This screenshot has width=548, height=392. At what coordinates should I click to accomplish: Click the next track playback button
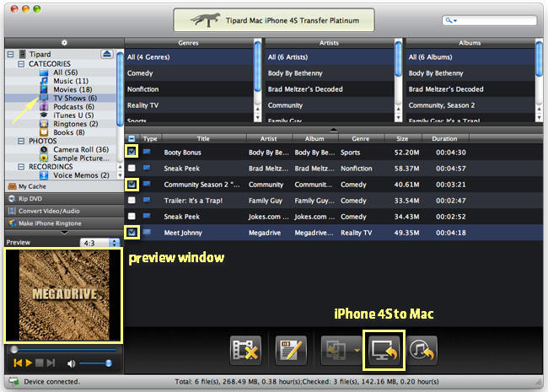point(51,363)
